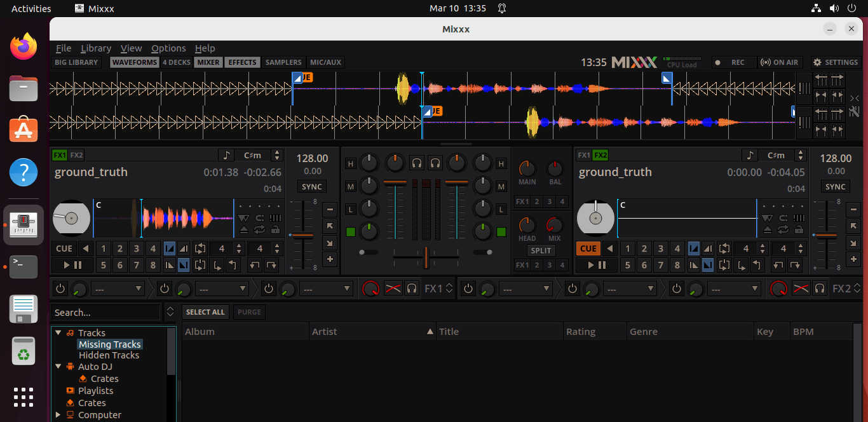Click Deck 1 beatjump backward arrow
This screenshot has height=422, width=868.
coord(255,265)
